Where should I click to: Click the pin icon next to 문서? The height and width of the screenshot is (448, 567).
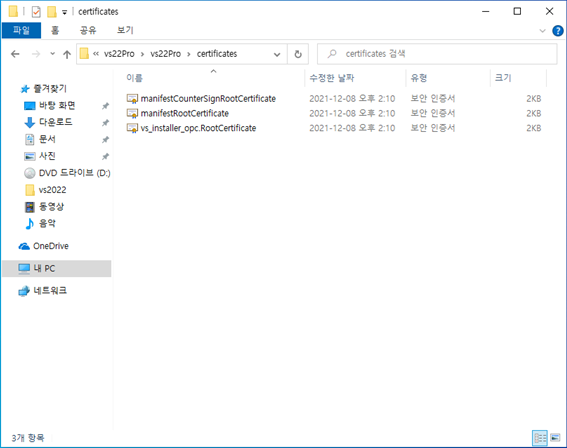pos(105,140)
